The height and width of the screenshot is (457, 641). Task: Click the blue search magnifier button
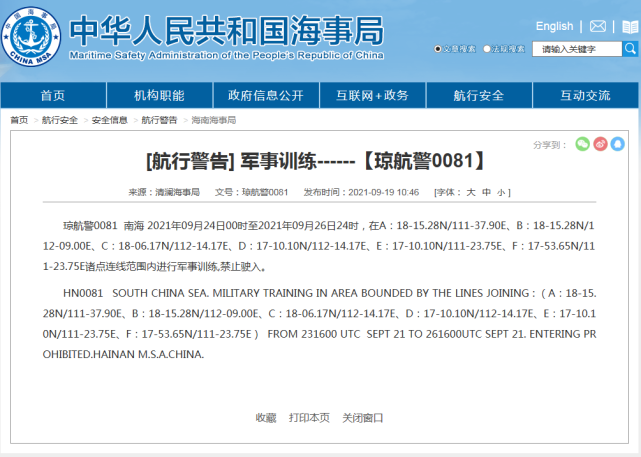630,49
